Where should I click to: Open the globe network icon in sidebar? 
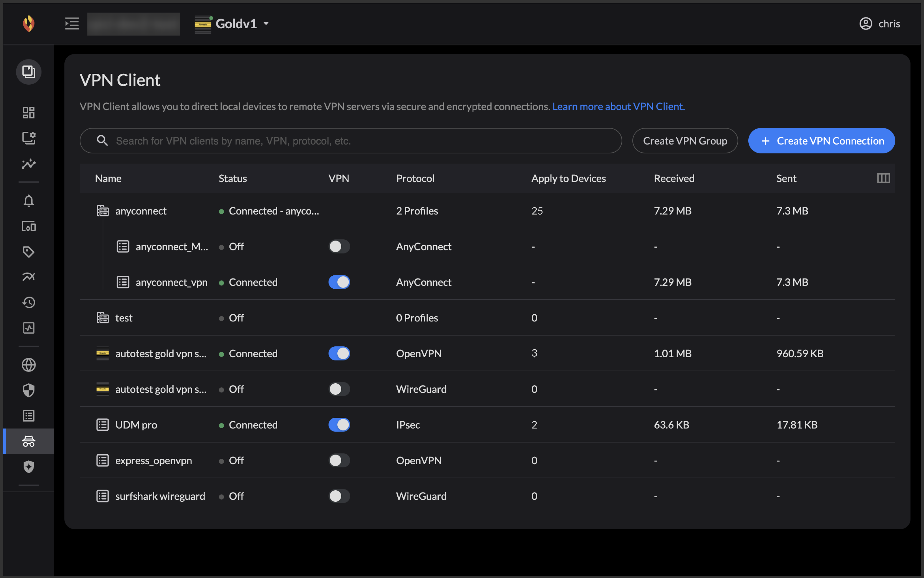[x=29, y=365]
